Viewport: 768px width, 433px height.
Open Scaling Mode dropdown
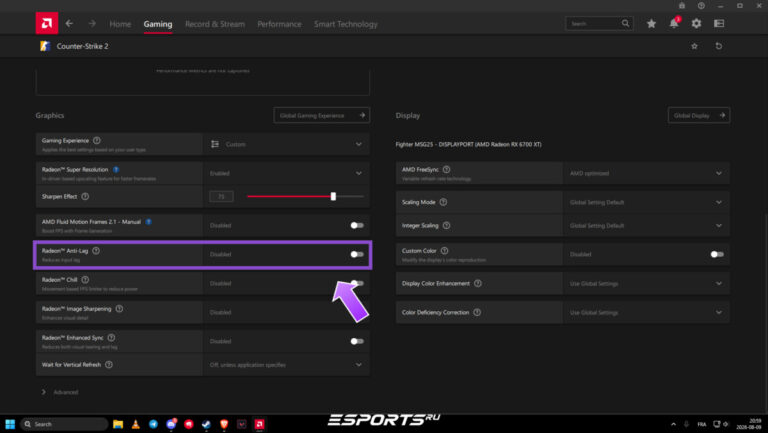point(646,202)
